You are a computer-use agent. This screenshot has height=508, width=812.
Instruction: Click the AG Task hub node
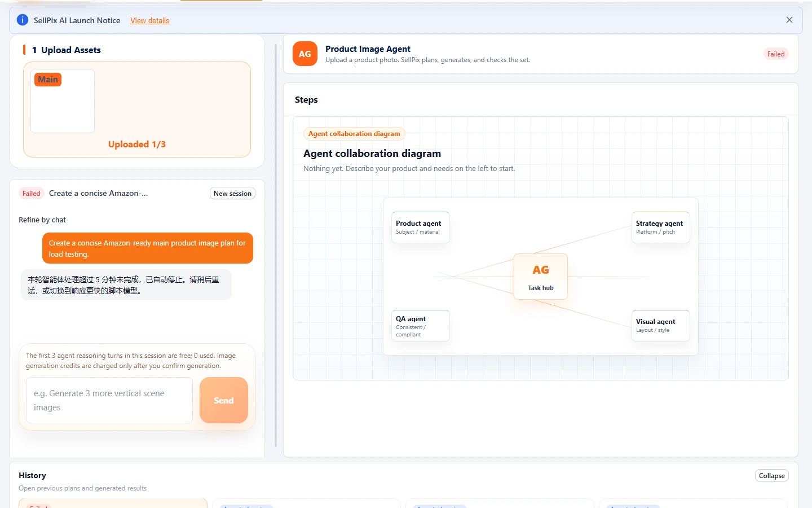541,277
